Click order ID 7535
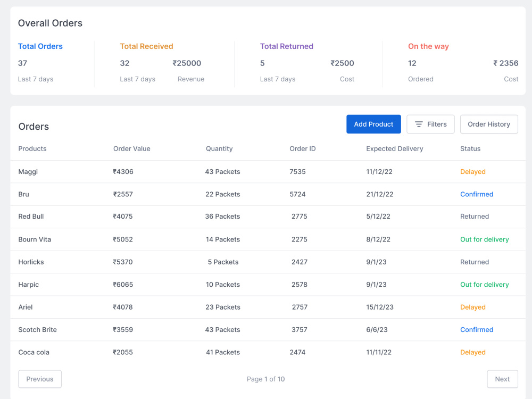Image resolution: width=532 pixels, height=399 pixels. (297, 172)
